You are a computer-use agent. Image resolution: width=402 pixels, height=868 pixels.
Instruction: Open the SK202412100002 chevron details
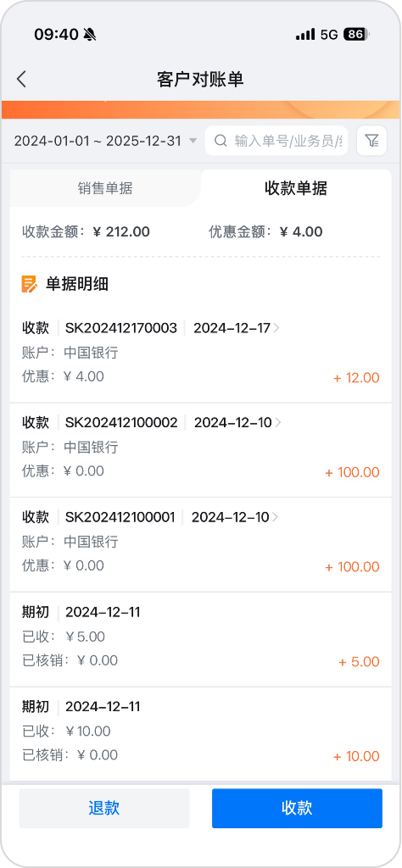pyautogui.click(x=278, y=423)
